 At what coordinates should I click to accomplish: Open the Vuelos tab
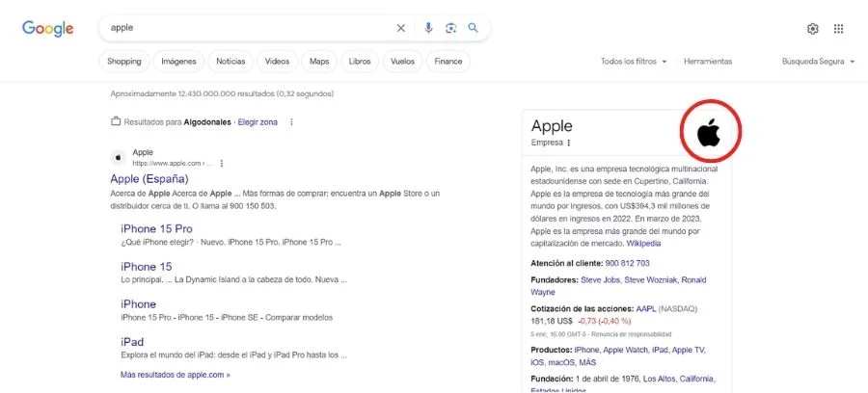(x=402, y=62)
